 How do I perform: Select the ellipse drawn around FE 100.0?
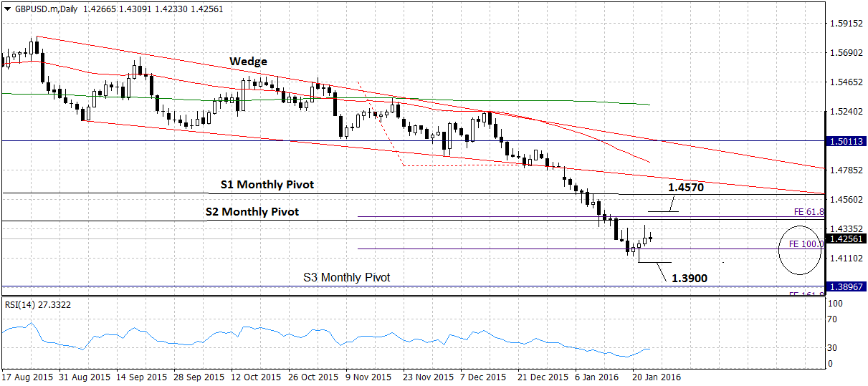point(799,249)
